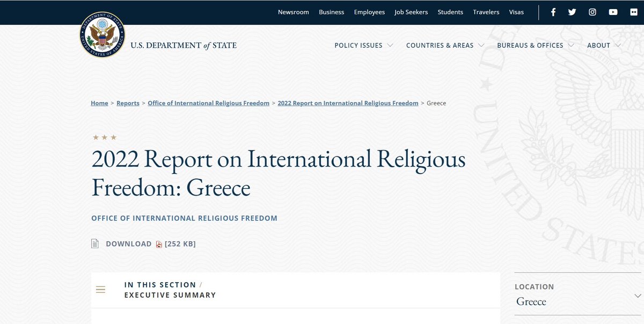Click the Department of State seal logo
This screenshot has height=324, width=644.
click(x=102, y=35)
